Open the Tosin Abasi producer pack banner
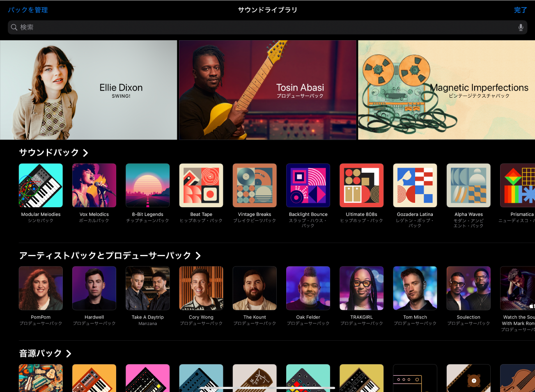 pos(268,90)
